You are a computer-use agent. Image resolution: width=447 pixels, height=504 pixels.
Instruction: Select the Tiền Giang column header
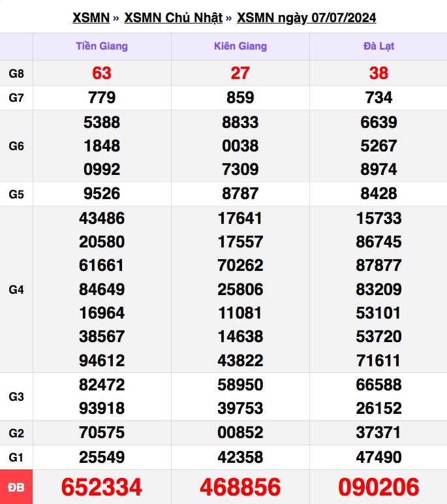102,46
